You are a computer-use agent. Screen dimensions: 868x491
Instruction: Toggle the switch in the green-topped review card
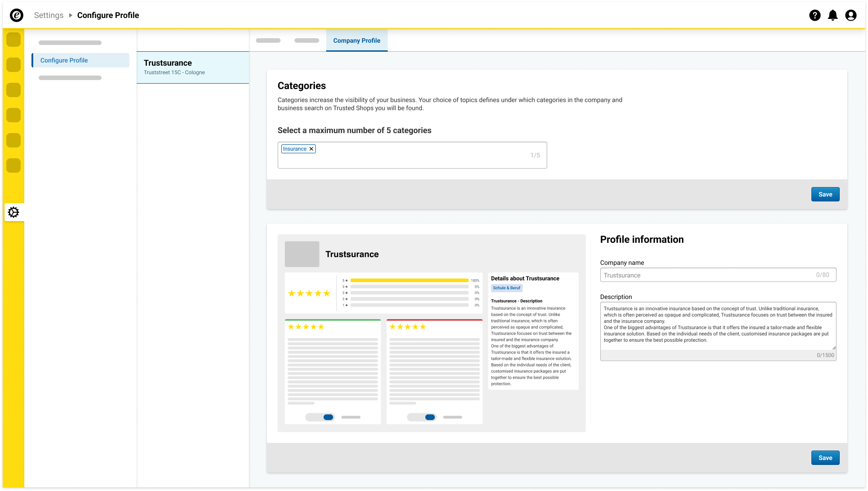coord(320,417)
